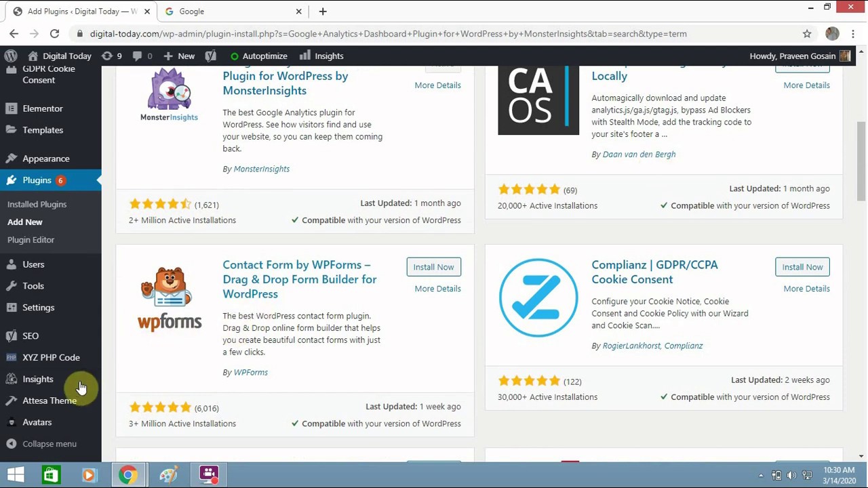This screenshot has width=868, height=488.
Task: View More Details for MonsterInsights plugin
Action: pos(437,85)
